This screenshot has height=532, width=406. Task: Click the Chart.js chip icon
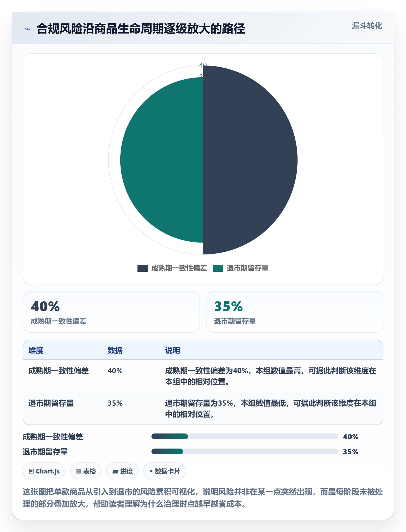(x=44, y=471)
